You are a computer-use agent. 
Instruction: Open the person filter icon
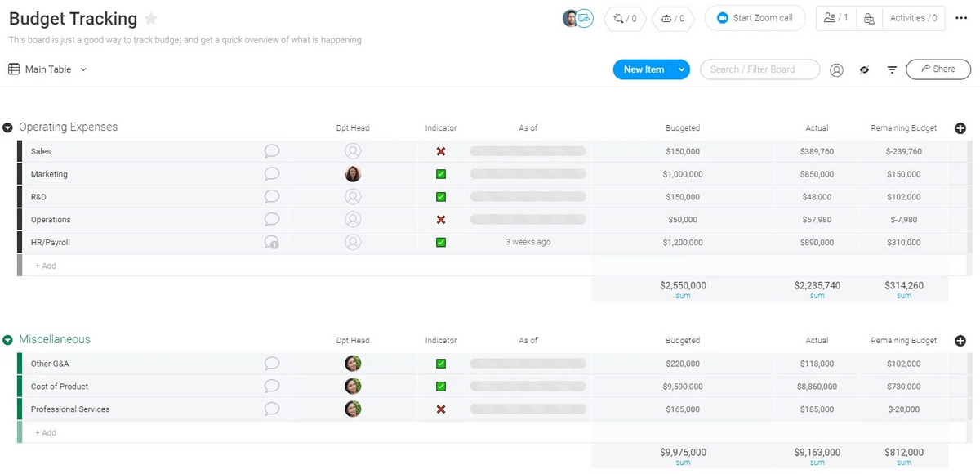click(x=836, y=70)
